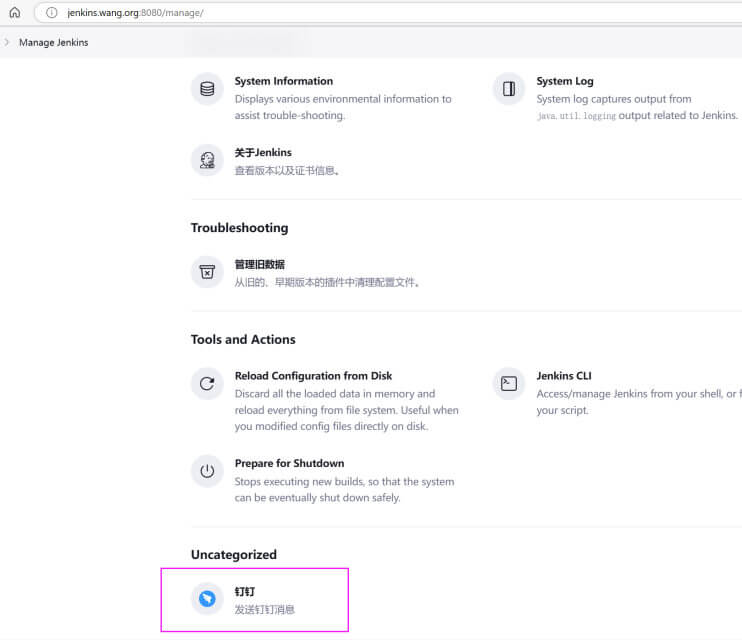Image resolution: width=742 pixels, height=640 pixels.
Task: Expand the breadcrumb chevron before Manage Jenkins
Action: pyautogui.click(x=7, y=43)
